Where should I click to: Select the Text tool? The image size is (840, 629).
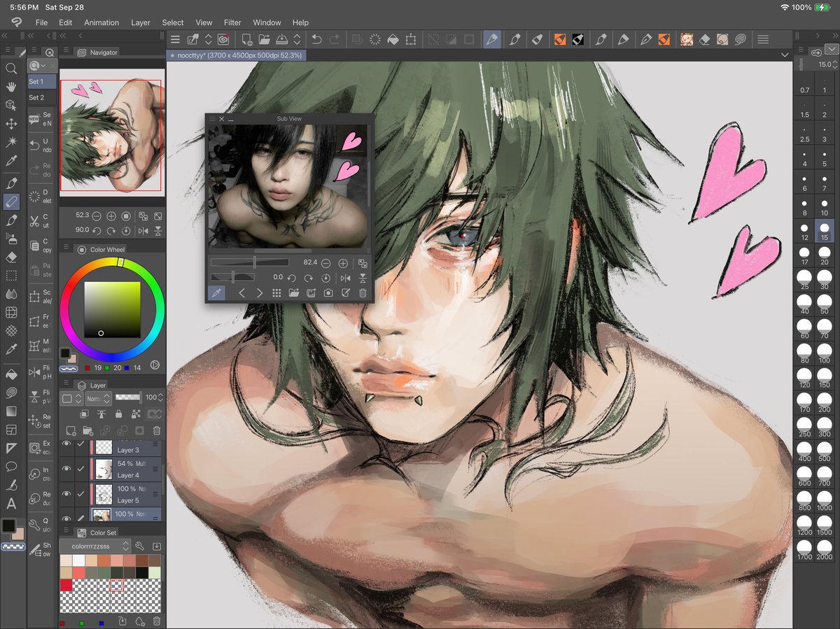[11, 503]
